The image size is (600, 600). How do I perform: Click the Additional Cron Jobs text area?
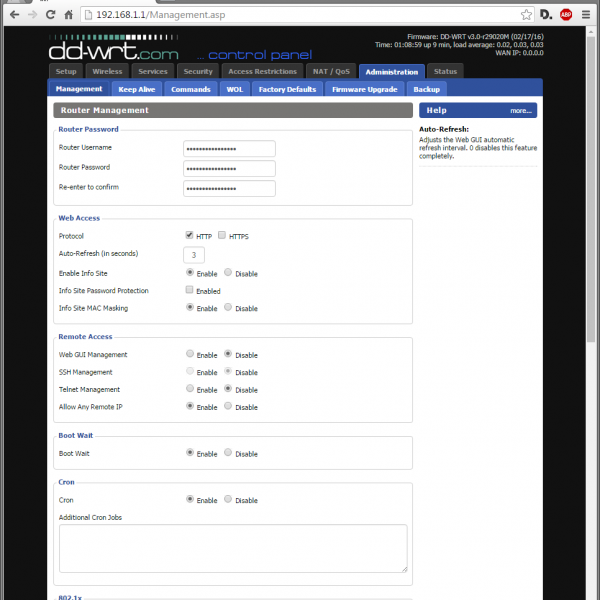[233, 547]
